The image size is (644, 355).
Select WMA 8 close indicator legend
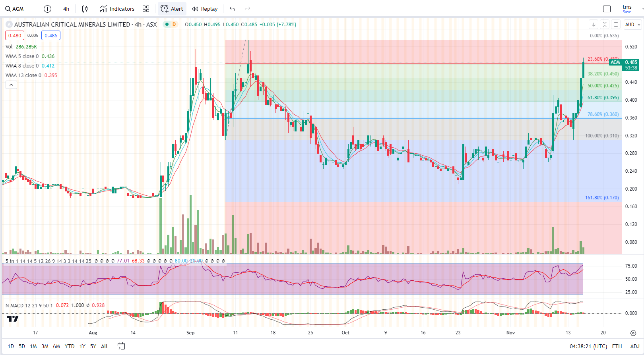(x=30, y=66)
